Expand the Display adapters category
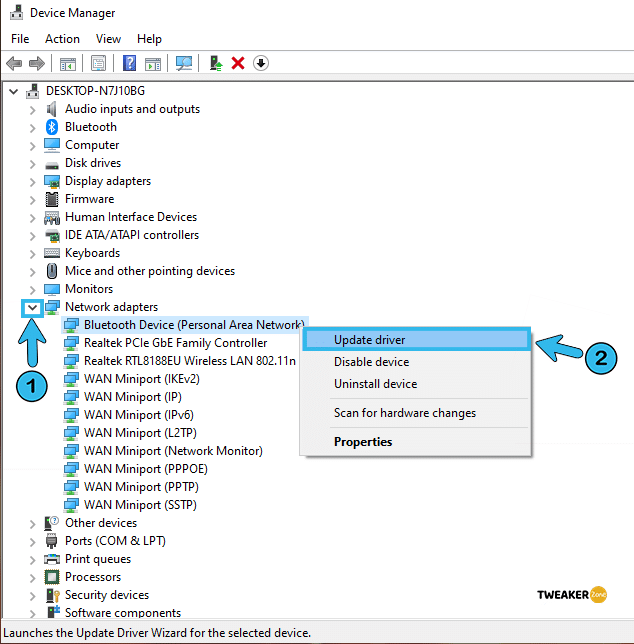This screenshot has height=644, width=634. coord(32,182)
